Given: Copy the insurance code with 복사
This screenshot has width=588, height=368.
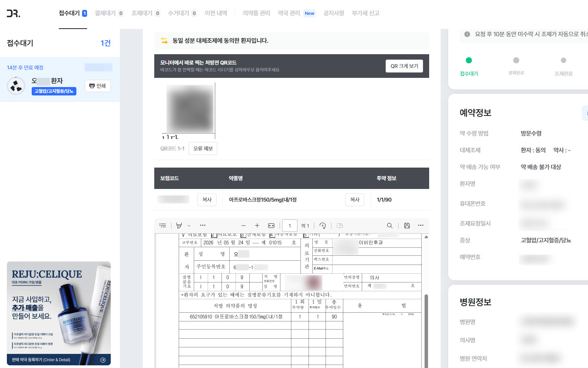Looking at the screenshot, I should (207, 200).
